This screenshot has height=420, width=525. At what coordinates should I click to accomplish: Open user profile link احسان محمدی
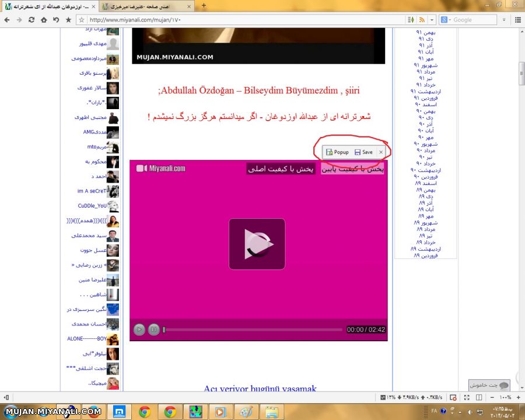pos(89,324)
